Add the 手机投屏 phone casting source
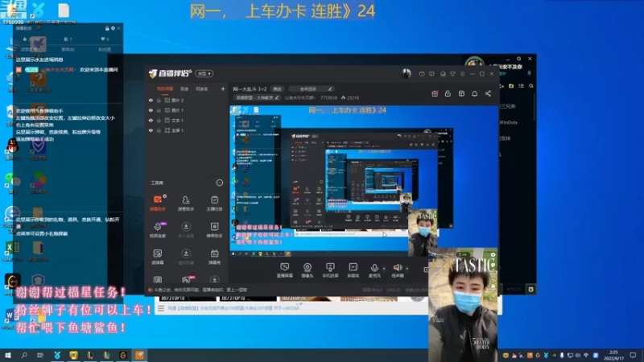This screenshot has width=644, height=362. (x=330, y=270)
